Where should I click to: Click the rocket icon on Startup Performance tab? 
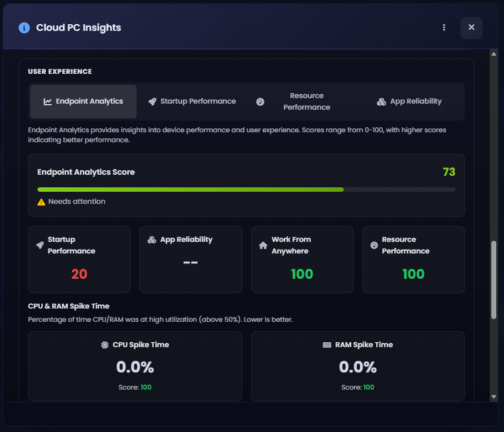(x=153, y=101)
